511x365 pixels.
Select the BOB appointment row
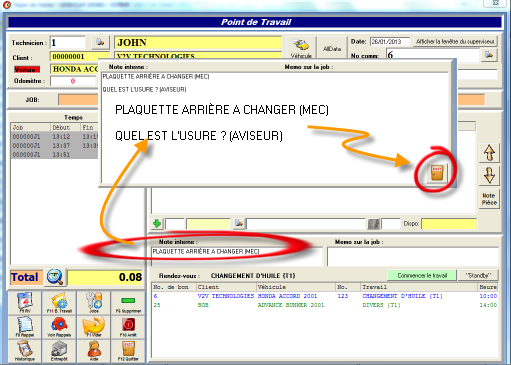[325, 305]
